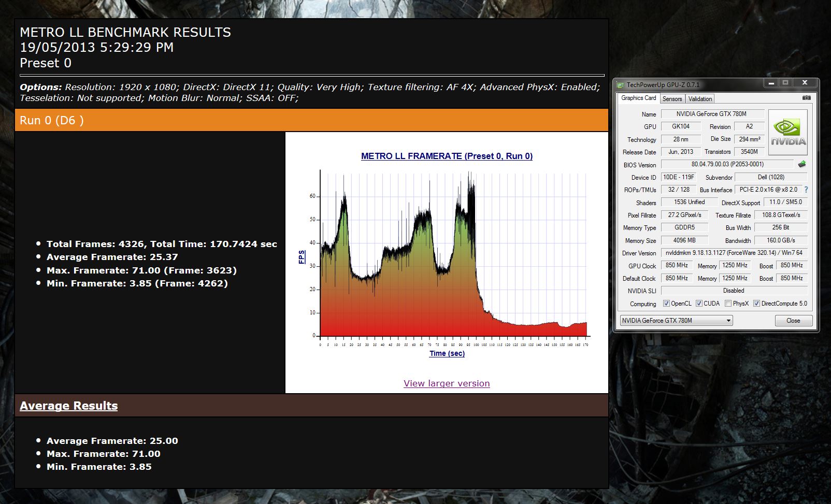Switch to the Sensors tab
The width and height of the screenshot is (831, 504).
(x=672, y=99)
